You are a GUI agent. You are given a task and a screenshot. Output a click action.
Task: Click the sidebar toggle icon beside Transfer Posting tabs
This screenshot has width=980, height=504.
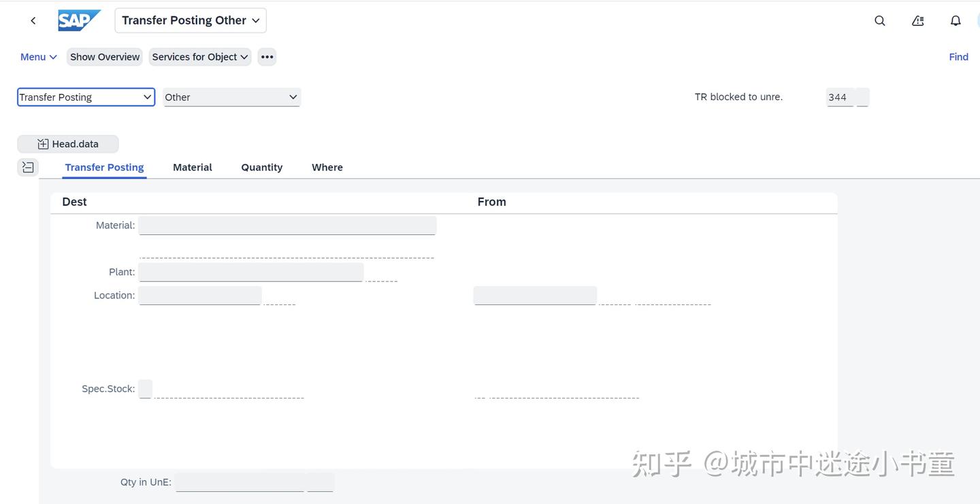(x=28, y=166)
